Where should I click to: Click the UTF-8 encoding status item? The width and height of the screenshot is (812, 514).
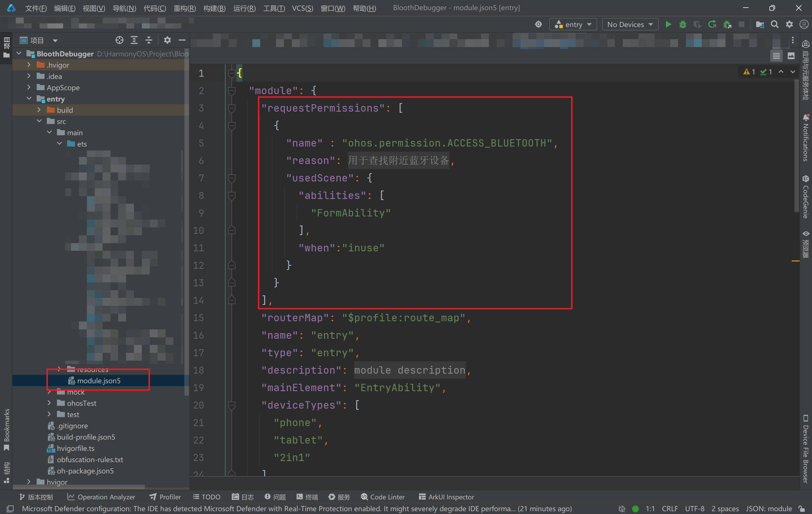(x=694, y=508)
